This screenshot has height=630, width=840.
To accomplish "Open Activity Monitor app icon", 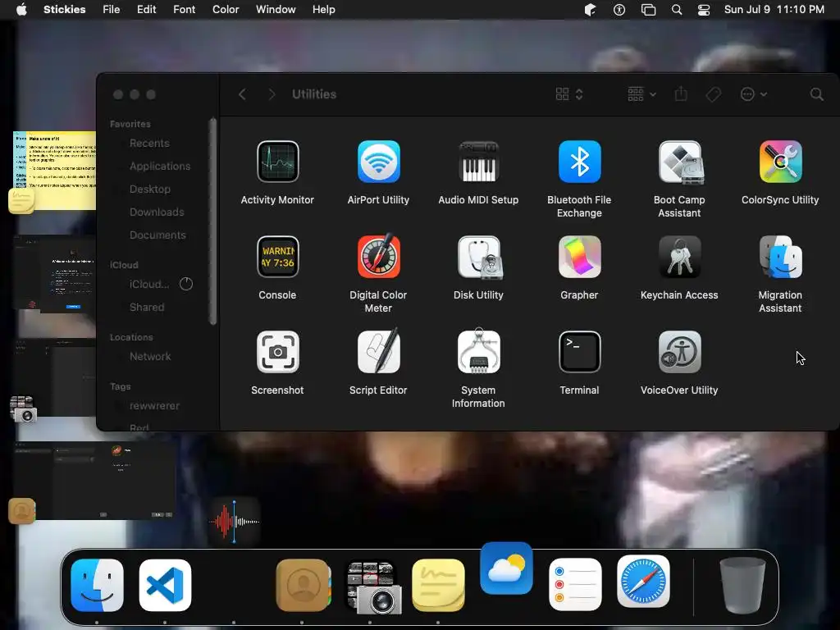I will [277, 162].
